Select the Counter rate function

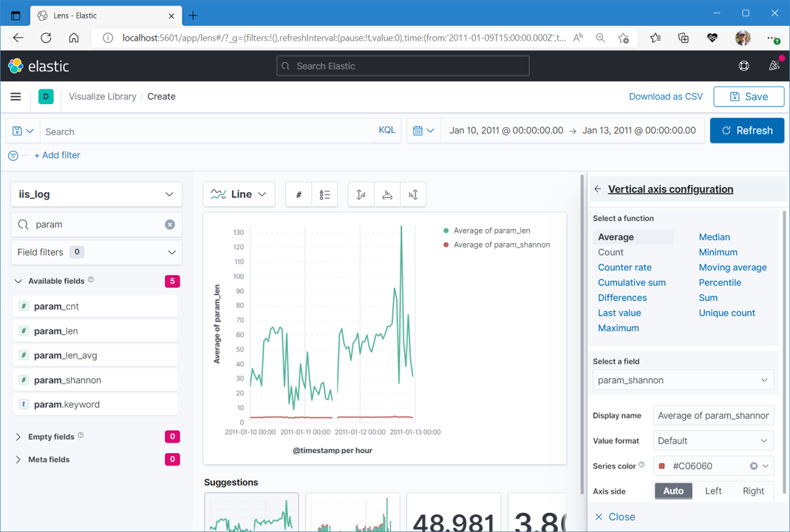click(624, 267)
